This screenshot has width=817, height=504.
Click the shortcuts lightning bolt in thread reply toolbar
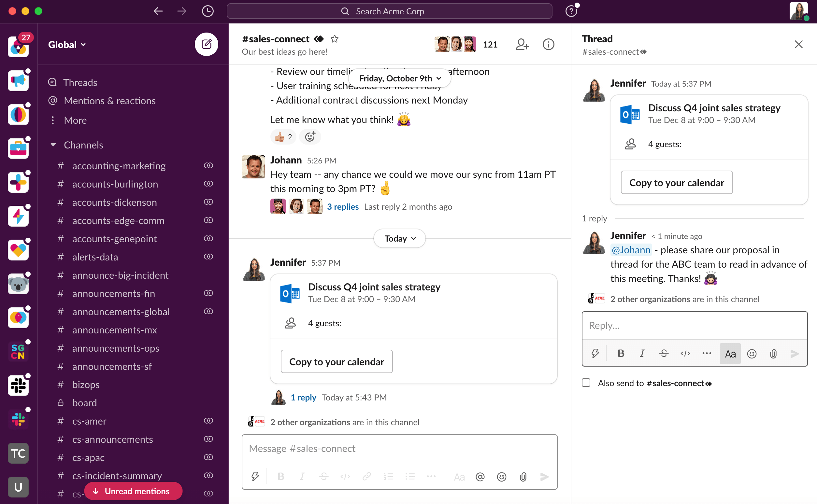pos(595,353)
